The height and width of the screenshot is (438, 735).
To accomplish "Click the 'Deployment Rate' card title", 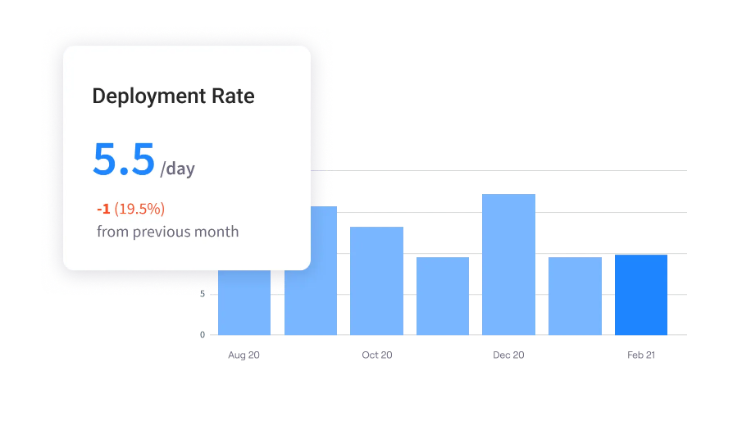I will point(173,96).
